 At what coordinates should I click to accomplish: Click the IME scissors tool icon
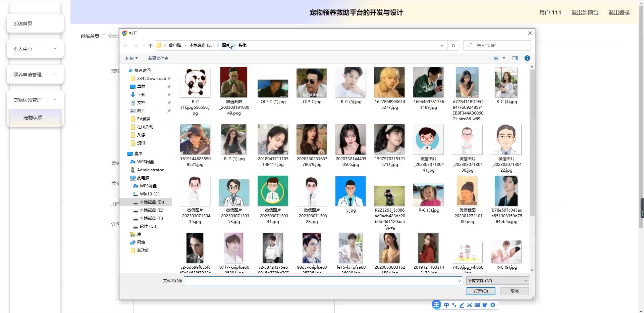pyautogui.click(x=469, y=305)
